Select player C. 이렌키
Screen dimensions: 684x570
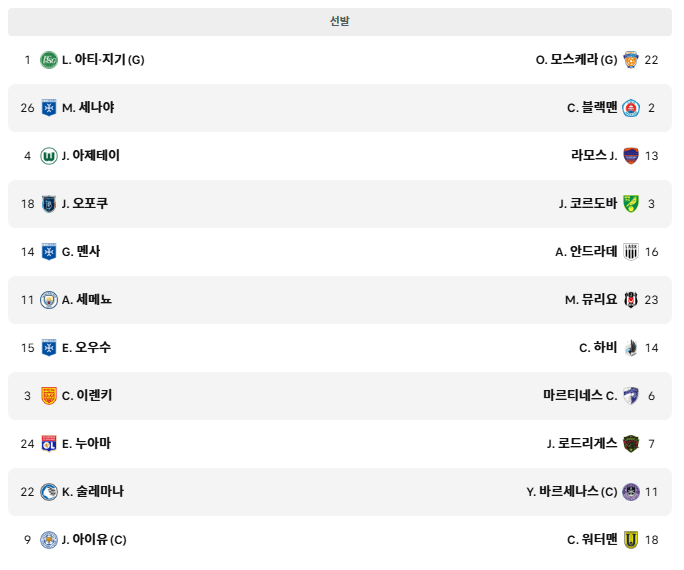coord(87,395)
